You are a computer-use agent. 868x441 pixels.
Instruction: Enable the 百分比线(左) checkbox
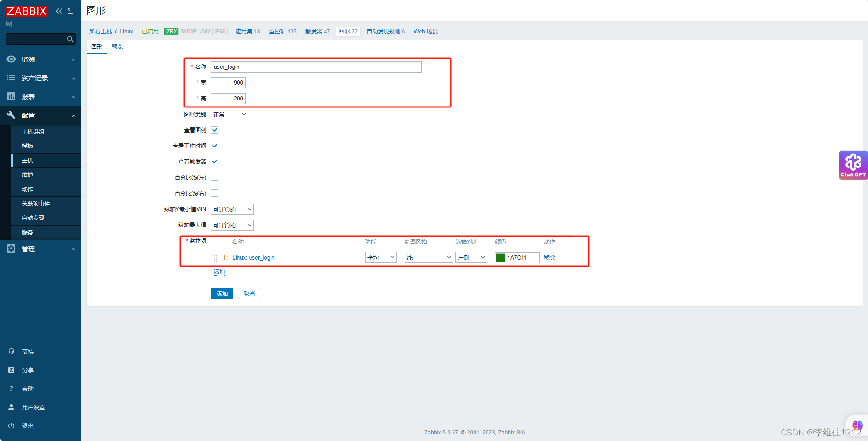(x=215, y=177)
